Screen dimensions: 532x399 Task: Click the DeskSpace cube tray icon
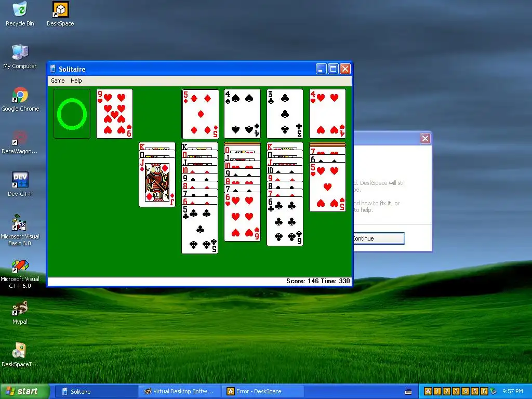[428, 391]
